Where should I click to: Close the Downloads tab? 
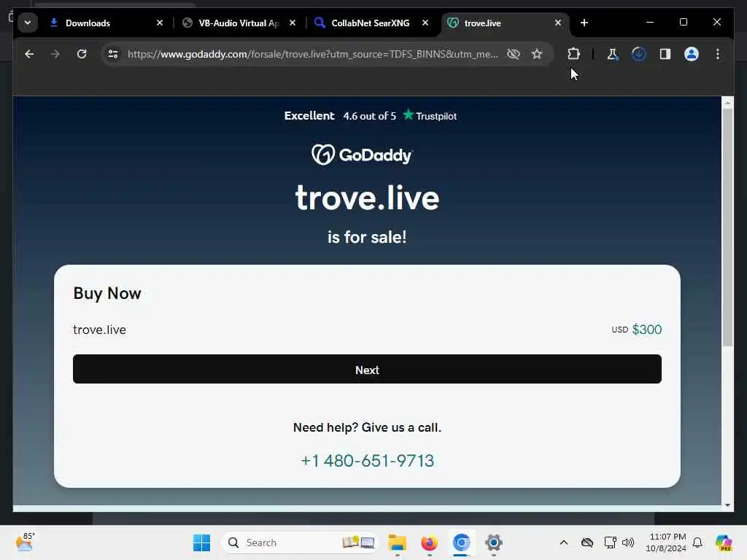[x=160, y=23]
